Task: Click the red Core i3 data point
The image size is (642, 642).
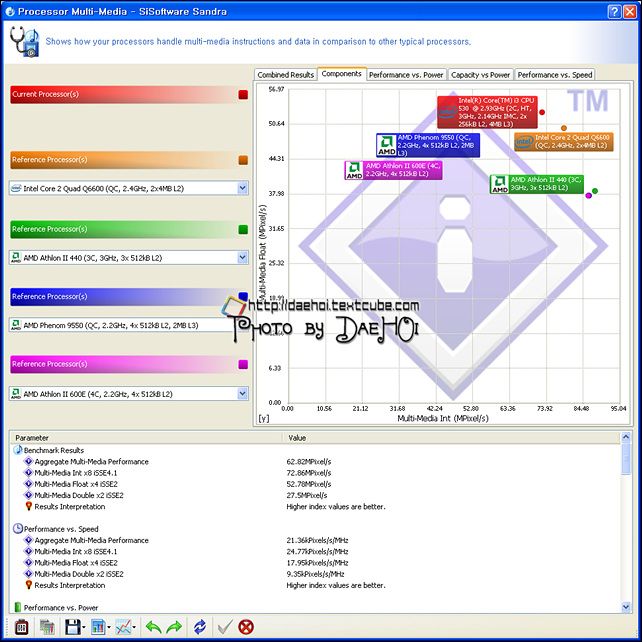Action: click(542, 112)
